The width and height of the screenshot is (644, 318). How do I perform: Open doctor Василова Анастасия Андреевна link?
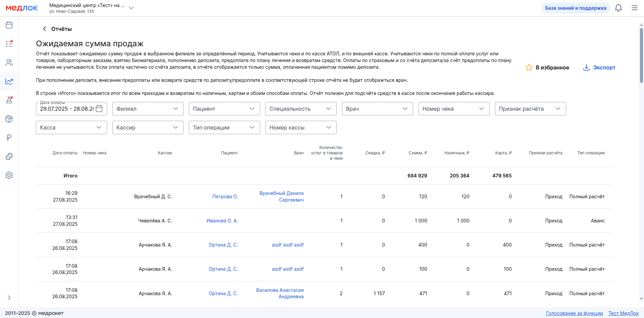coord(280,293)
